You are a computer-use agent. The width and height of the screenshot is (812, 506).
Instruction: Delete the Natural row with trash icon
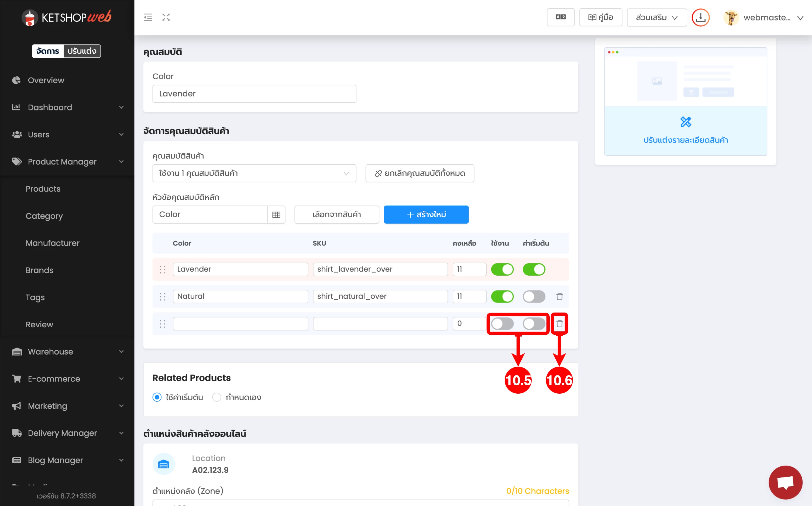point(559,296)
